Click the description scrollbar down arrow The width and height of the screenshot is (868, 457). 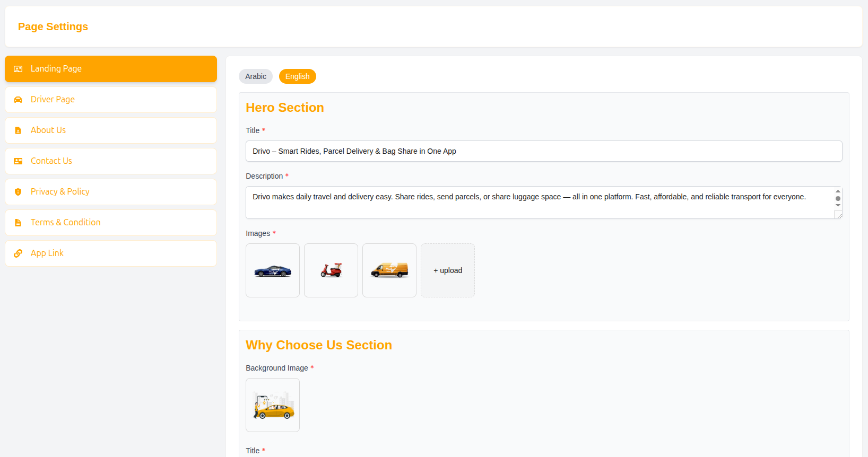[x=838, y=206]
